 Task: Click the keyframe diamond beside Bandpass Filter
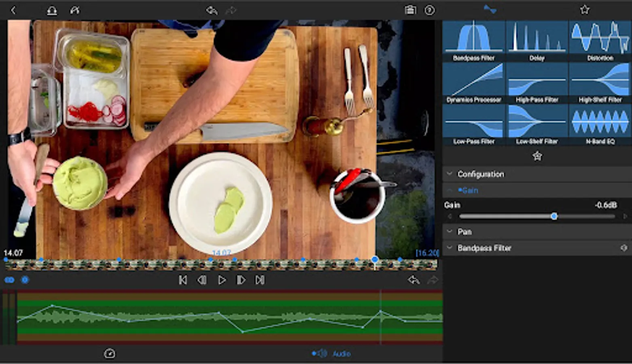point(624,248)
